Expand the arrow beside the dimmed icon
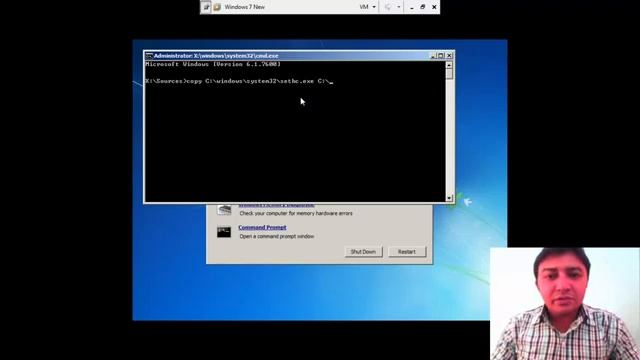The image size is (640, 360). click(x=399, y=7)
